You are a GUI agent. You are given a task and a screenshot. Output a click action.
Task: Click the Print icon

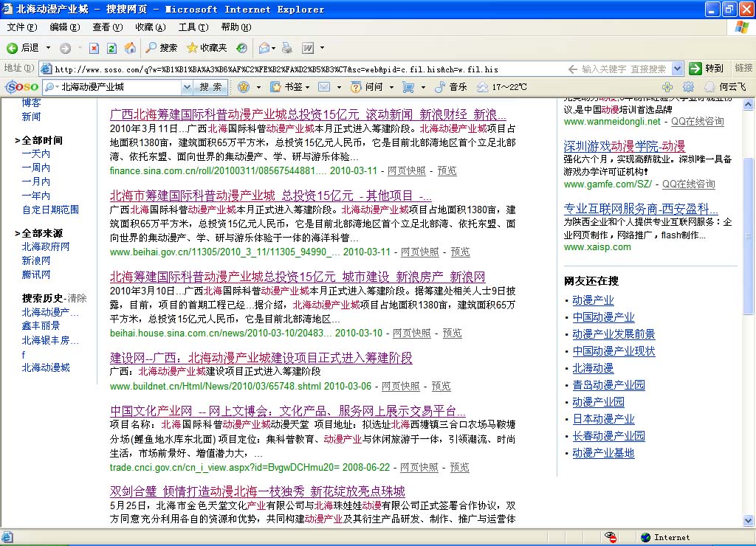click(287, 48)
